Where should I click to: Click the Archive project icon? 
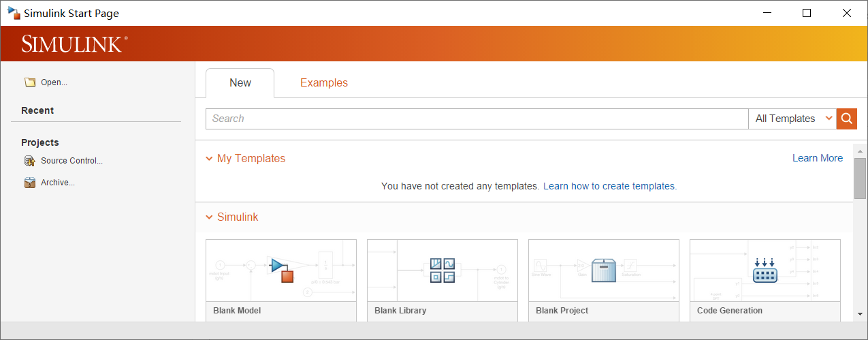pyautogui.click(x=29, y=183)
